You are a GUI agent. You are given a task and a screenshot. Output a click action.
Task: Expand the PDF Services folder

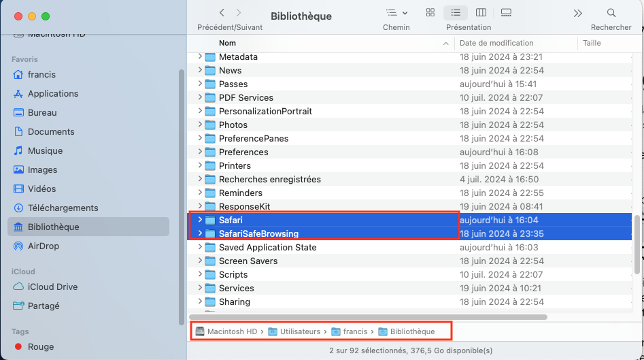pos(200,97)
